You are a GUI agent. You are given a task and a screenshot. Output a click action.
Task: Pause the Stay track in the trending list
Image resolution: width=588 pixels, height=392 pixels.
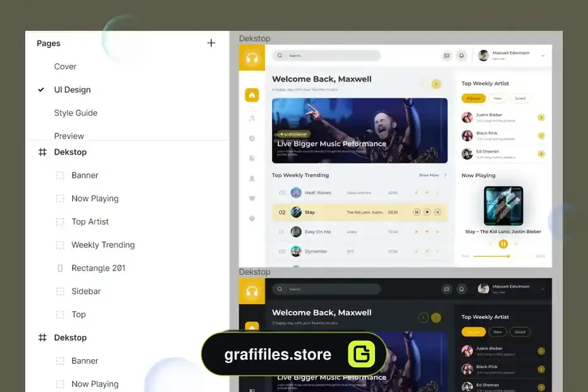point(416,212)
